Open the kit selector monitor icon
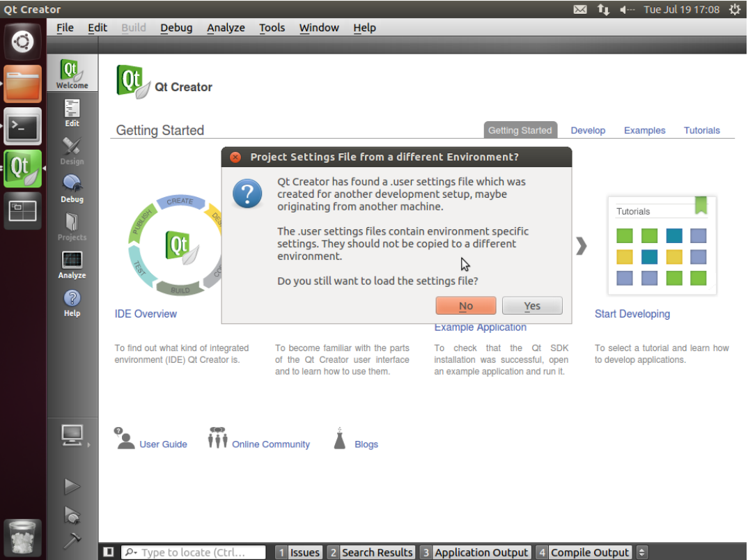748x560 pixels. pyautogui.click(x=72, y=435)
